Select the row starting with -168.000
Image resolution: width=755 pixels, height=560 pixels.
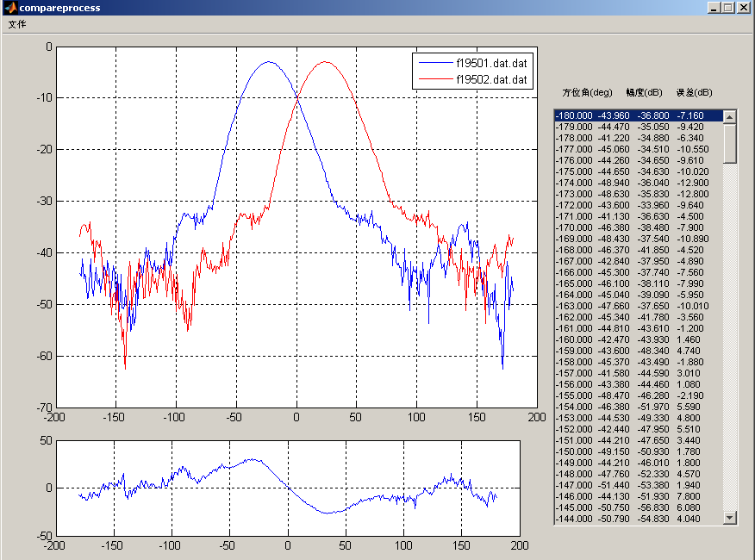[x=639, y=250]
